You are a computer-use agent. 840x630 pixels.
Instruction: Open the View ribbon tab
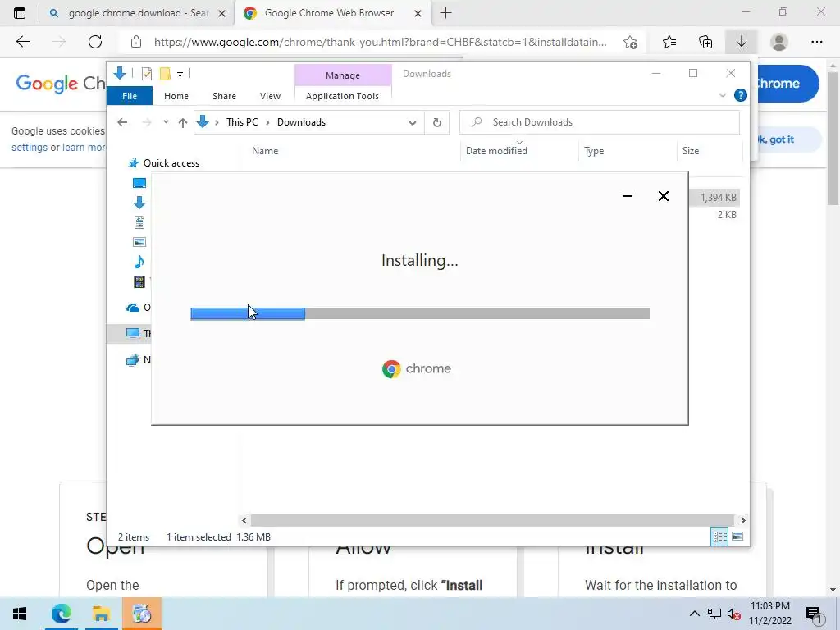[x=270, y=96]
